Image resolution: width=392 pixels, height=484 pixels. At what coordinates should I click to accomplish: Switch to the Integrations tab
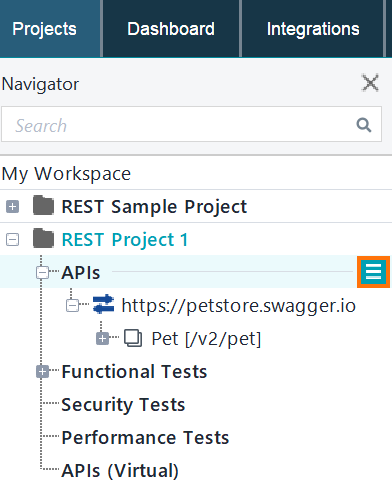pyautogui.click(x=313, y=29)
